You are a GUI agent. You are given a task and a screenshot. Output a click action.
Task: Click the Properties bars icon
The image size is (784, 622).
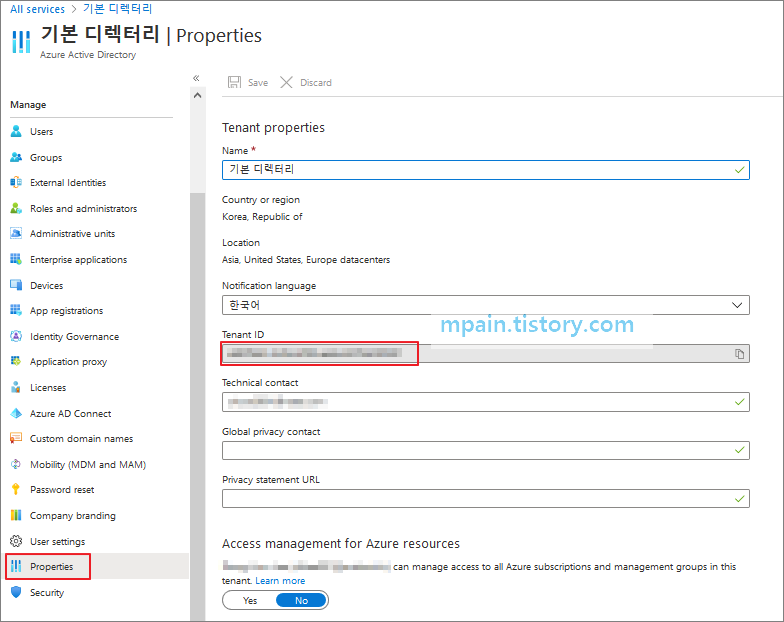point(16,566)
